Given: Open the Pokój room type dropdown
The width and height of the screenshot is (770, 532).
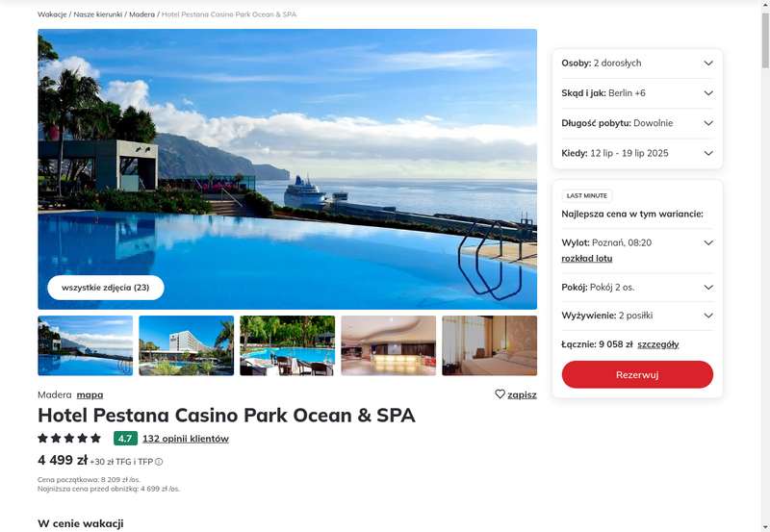Looking at the screenshot, I should tap(637, 287).
